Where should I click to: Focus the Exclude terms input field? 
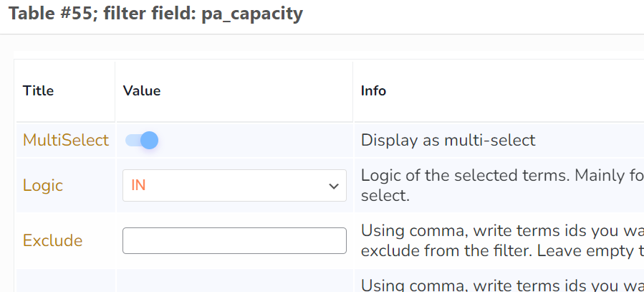point(234,240)
